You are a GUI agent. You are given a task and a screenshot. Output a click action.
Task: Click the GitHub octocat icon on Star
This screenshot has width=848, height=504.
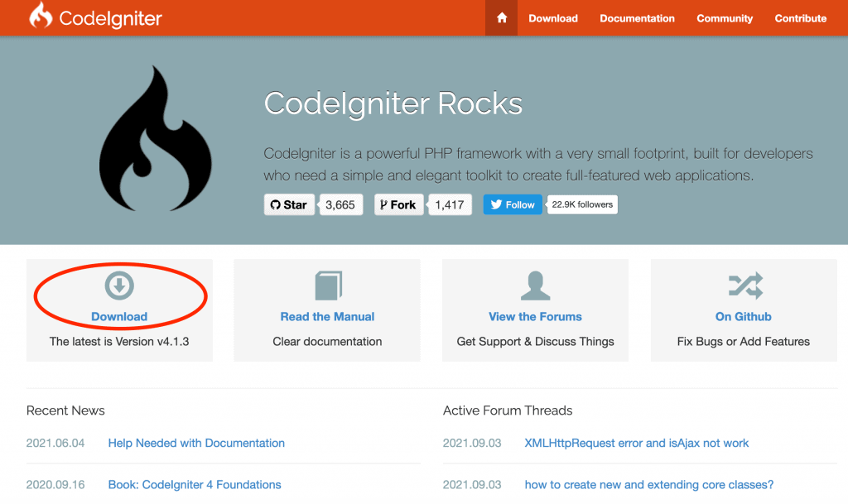click(x=275, y=204)
